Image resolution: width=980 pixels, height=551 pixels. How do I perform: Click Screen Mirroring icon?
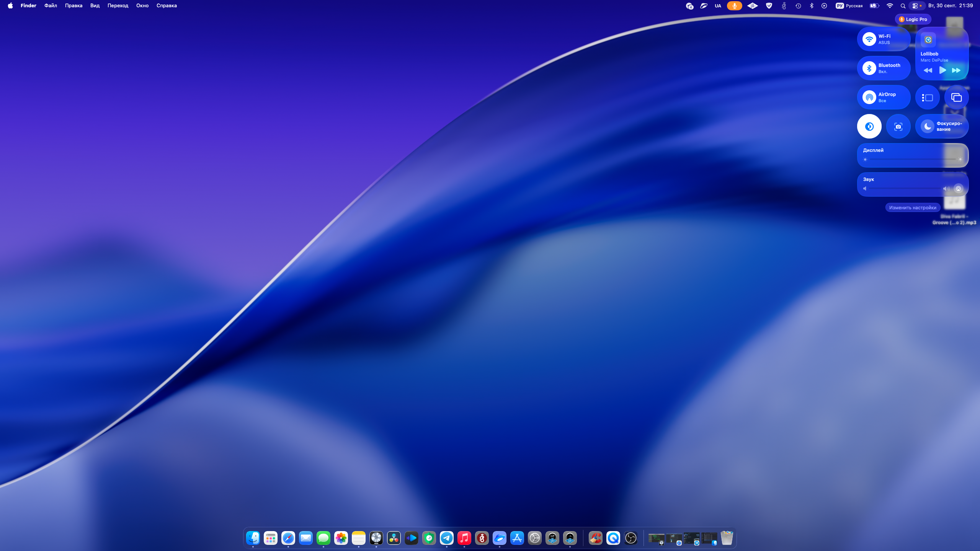pos(956,98)
